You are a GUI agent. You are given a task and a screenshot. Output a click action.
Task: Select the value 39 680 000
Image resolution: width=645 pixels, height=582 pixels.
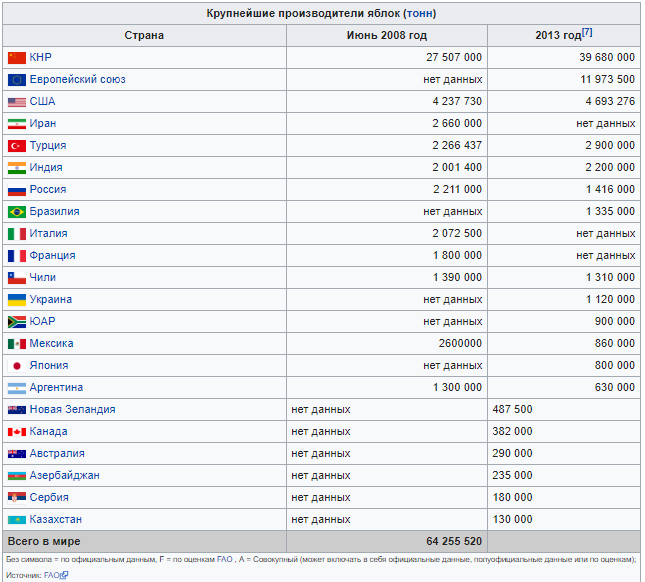[607, 58]
